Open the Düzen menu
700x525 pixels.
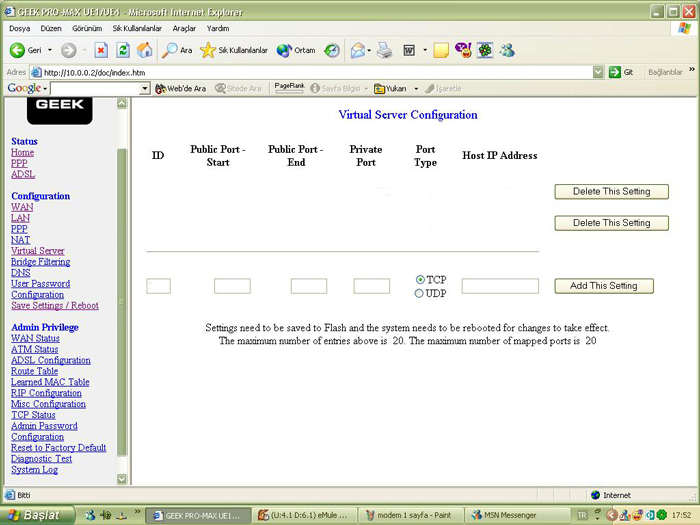point(51,28)
